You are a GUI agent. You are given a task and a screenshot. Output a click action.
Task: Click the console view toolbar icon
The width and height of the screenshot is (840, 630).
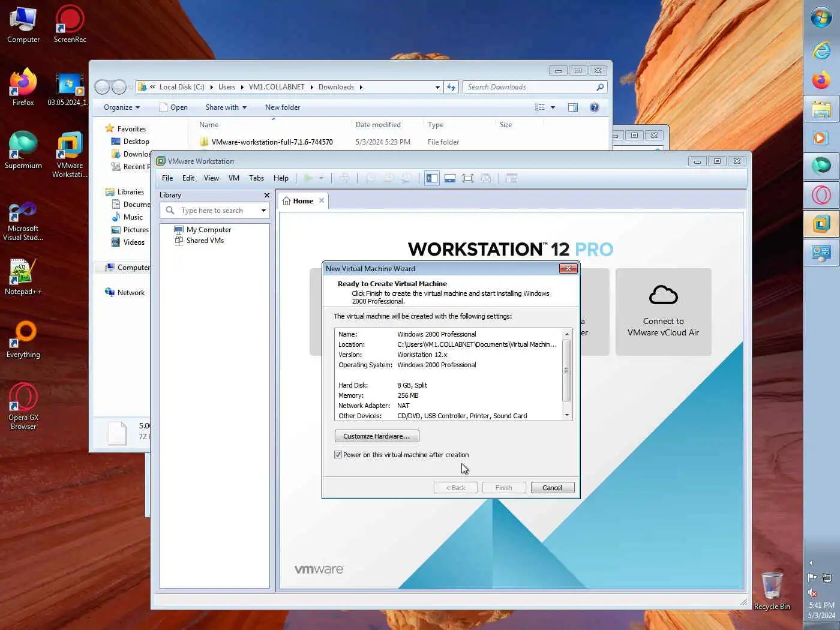pyautogui.click(x=511, y=178)
